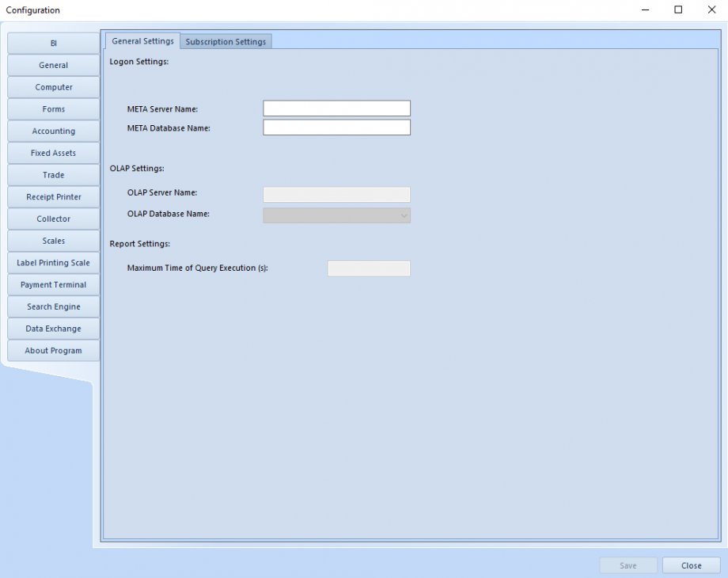Select the General settings category
This screenshot has width=728, height=578.
click(53, 65)
